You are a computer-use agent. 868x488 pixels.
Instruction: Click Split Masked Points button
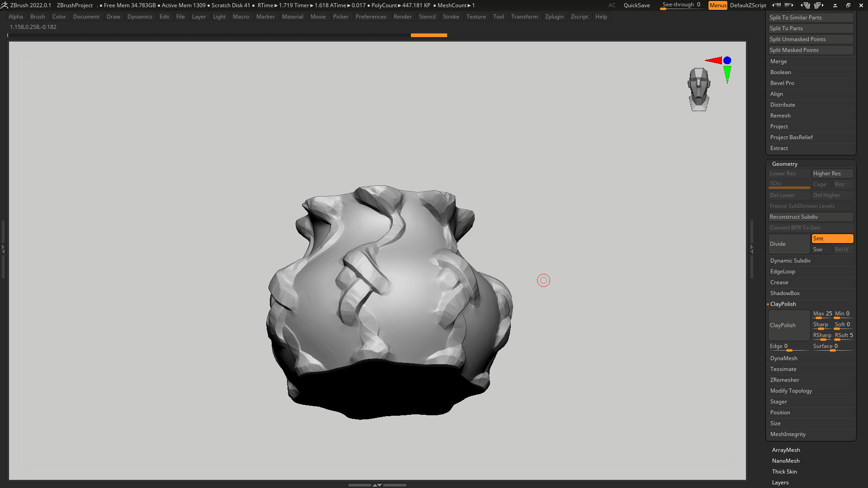(x=811, y=50)
